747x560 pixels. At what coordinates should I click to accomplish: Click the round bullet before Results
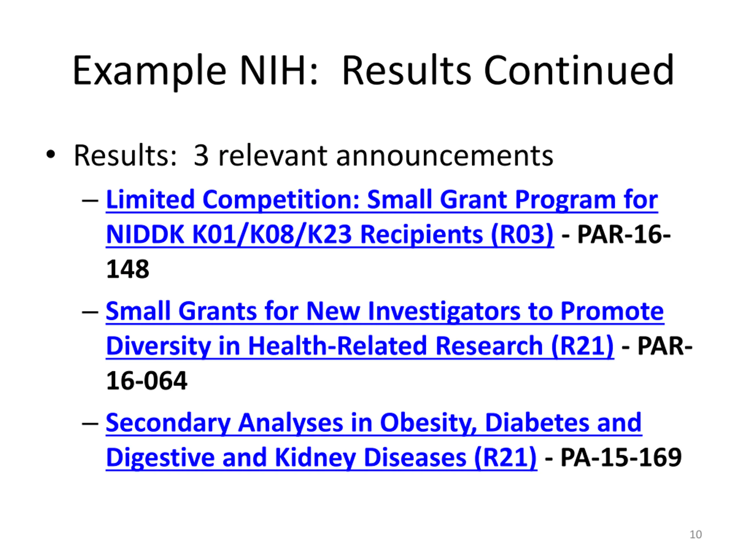[x=50, y=155]
